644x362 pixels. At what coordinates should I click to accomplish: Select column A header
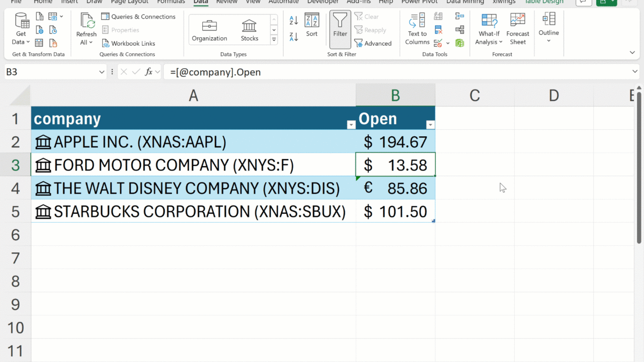[193, 95]
